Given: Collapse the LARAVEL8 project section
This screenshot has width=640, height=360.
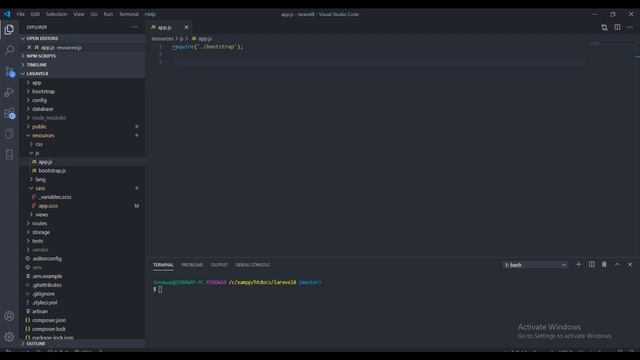Looking at the screenshot, I should point(82,73).
